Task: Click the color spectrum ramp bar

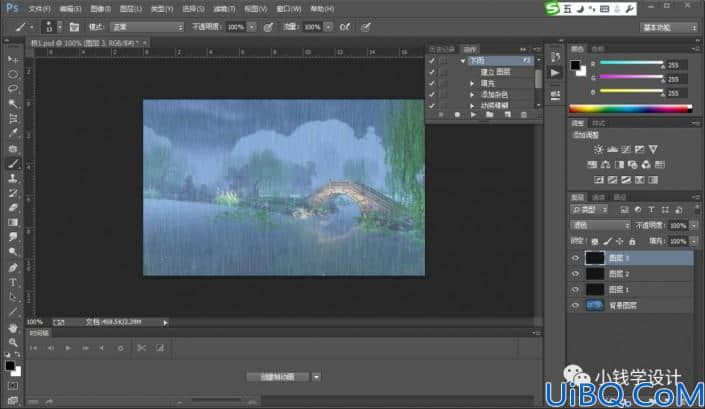Action: pyautogui.click(x=630, y=108)
